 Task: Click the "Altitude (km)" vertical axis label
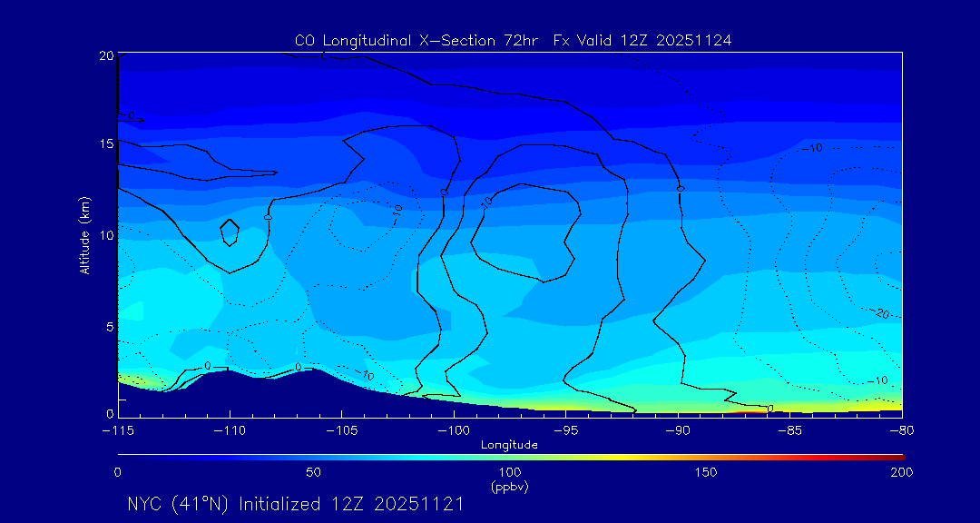(x=84, y=234)
